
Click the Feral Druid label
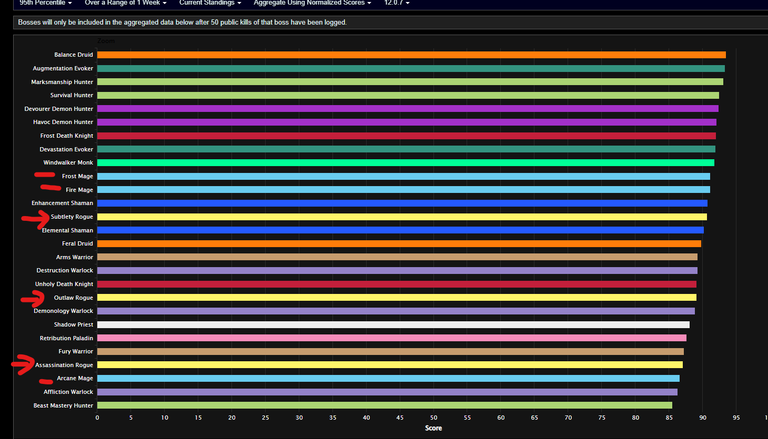[x=77, y=244]
